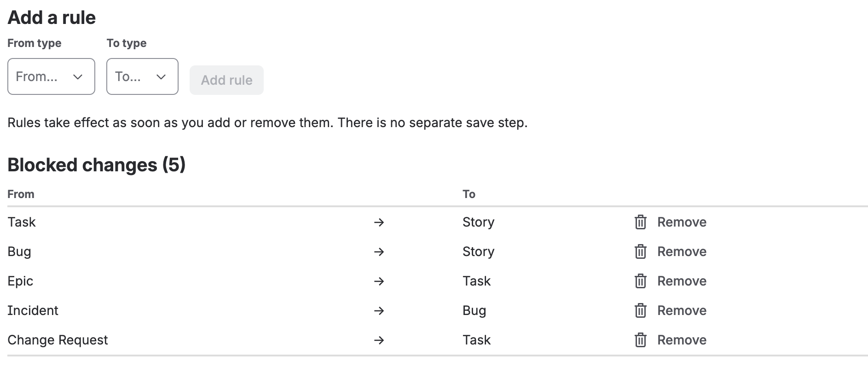Viewport: 868px width, 385px height.
Task: Click trash icon for Bug to Story rule
Action: 640,251
